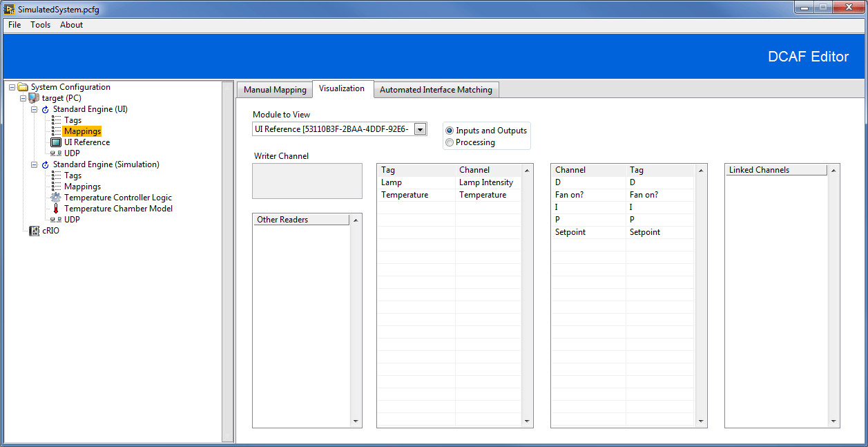This screenshot has height=447, width=868.
Task: Click the Temperature Chamber Model thermometer icon
Action: 57,208
